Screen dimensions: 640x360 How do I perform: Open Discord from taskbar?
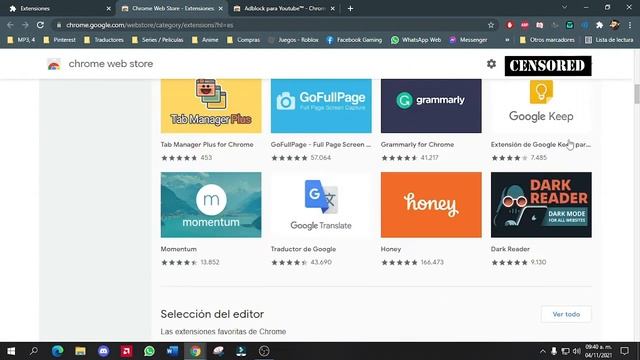[x=103, y=351]
